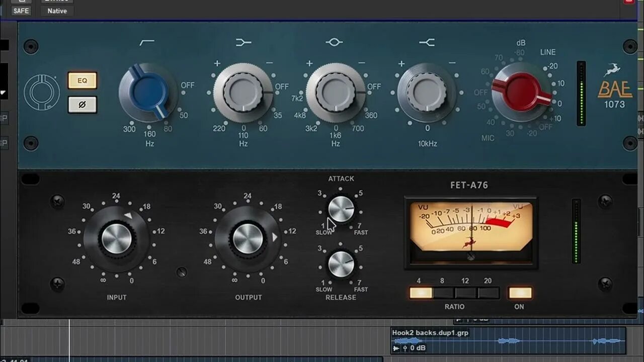The height and width of the screenshot is (362, 644).
Task: Select ratio 8 button
Action: coord(444,293)
